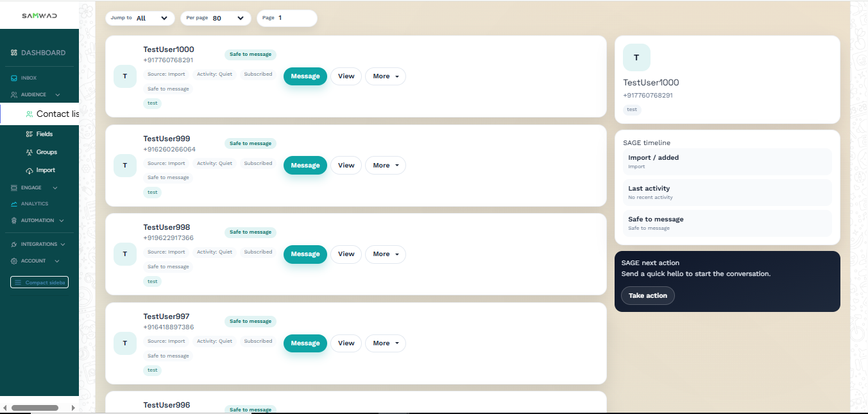The width and height of the screenshot is (868, 414).
Task: Click the Fields list icon
Action: coord(30,134)
